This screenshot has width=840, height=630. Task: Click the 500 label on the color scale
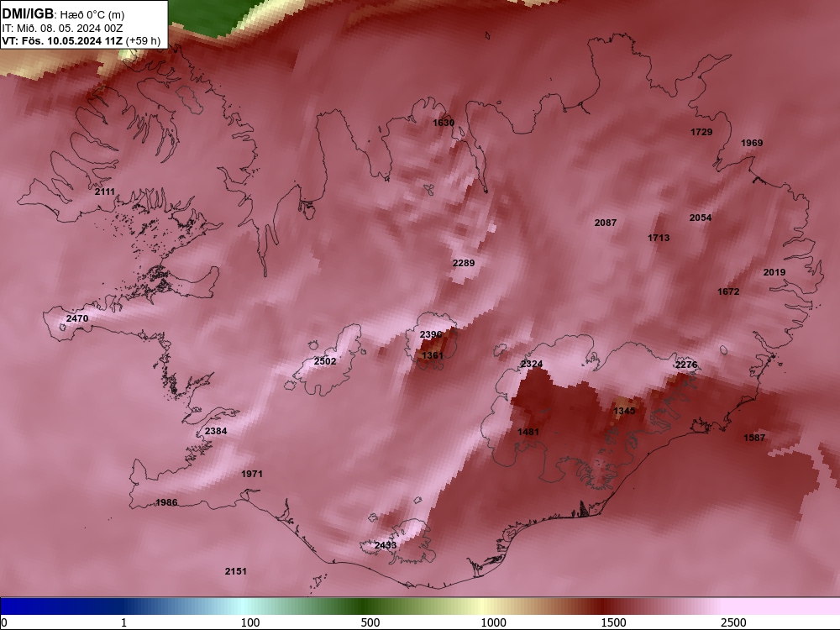coord(370,622)
